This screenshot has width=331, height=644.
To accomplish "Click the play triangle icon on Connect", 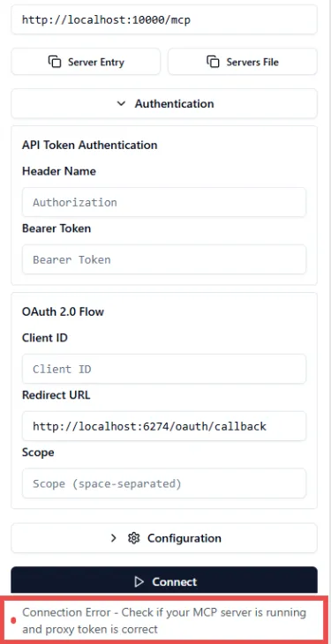I will pyautogui.click(x=139, y=581).
